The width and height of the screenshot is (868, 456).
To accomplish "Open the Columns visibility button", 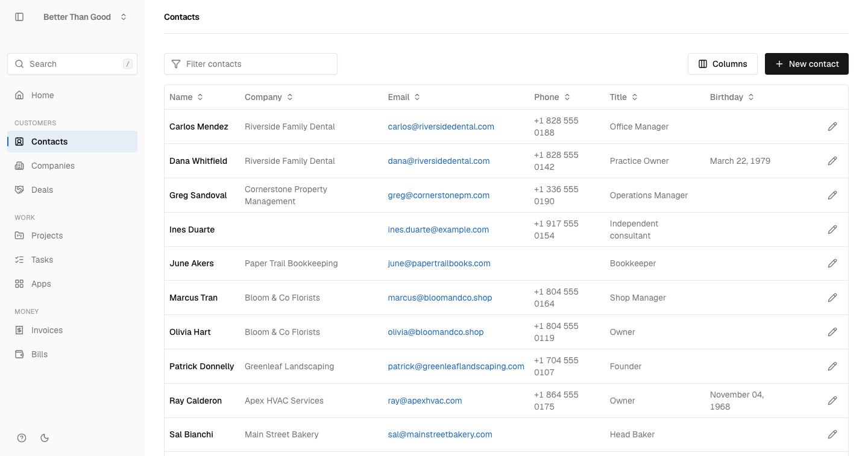I will (x=723, y=64).
